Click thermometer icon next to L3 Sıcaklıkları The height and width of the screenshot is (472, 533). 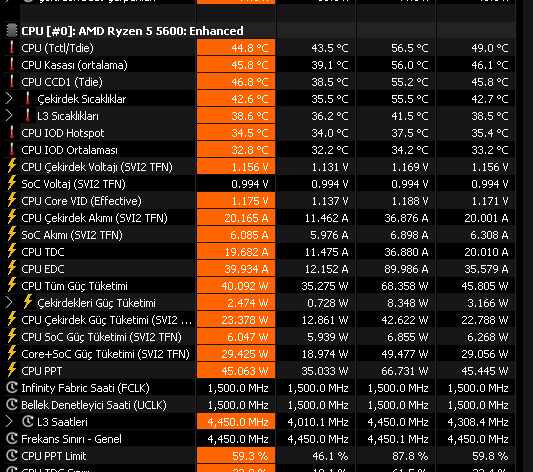coord(28,116)
